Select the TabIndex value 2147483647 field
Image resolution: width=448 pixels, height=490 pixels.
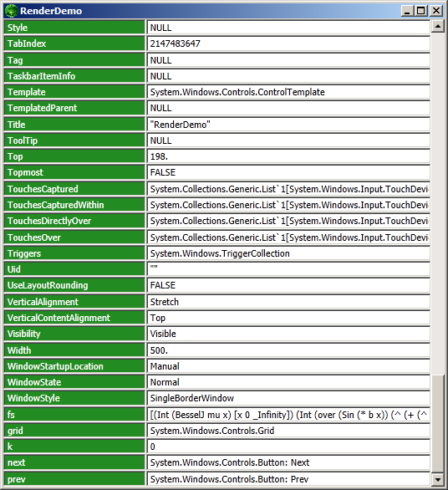click(x=288, y=43)
